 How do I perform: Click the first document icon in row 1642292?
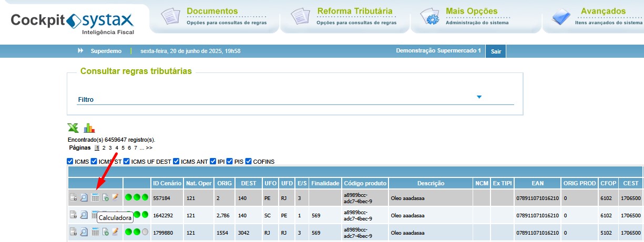click(74, 215)
